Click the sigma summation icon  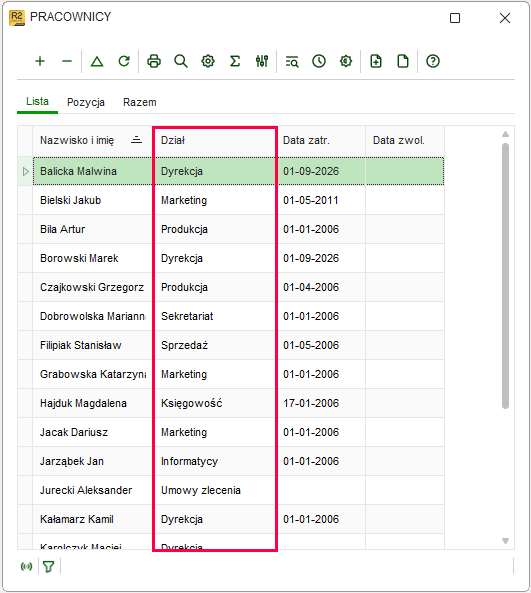point(235,61)
